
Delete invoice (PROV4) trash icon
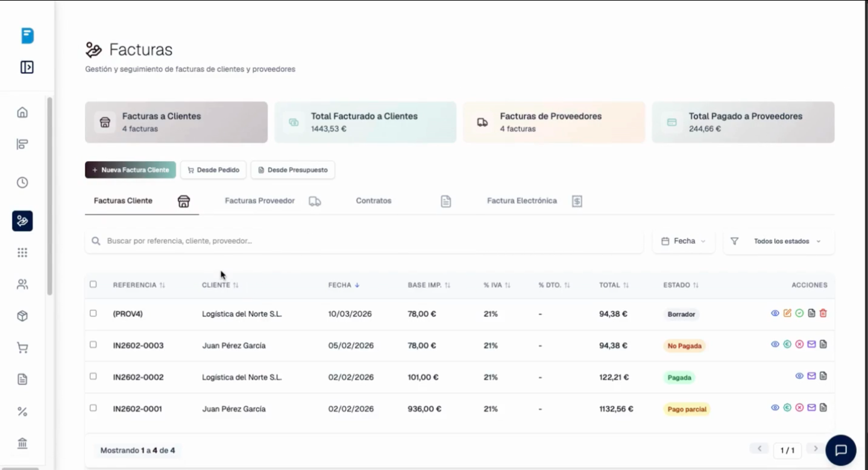pyautogui.click(x=823, y=313)
